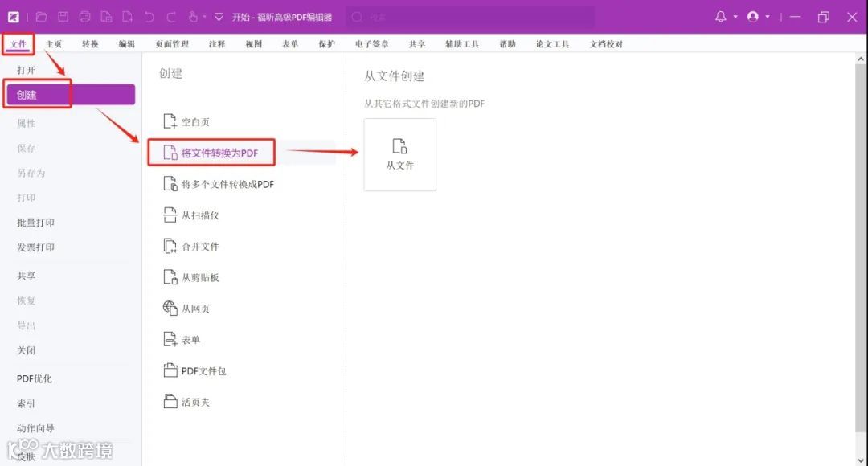Image resolution: width=868 pixels, height=466 pixels.
Task: Switch to the 帮助 tab
Action: click(508, 43)
